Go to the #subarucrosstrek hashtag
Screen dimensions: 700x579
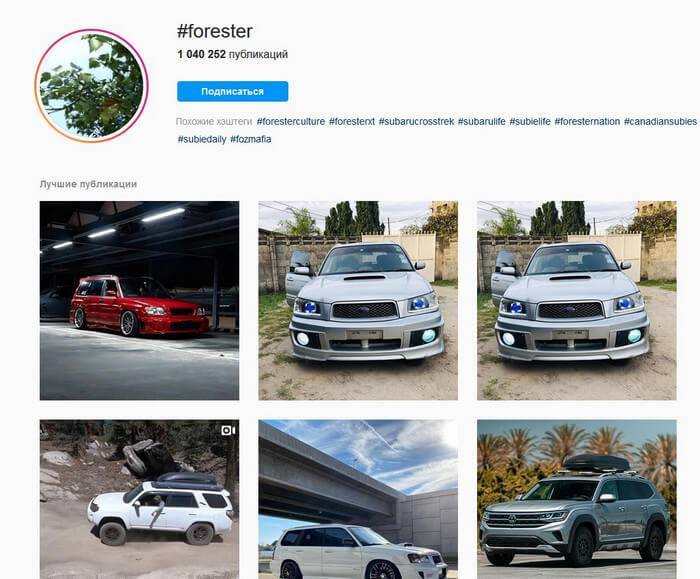pyautogui.click(x=416, y=121)
